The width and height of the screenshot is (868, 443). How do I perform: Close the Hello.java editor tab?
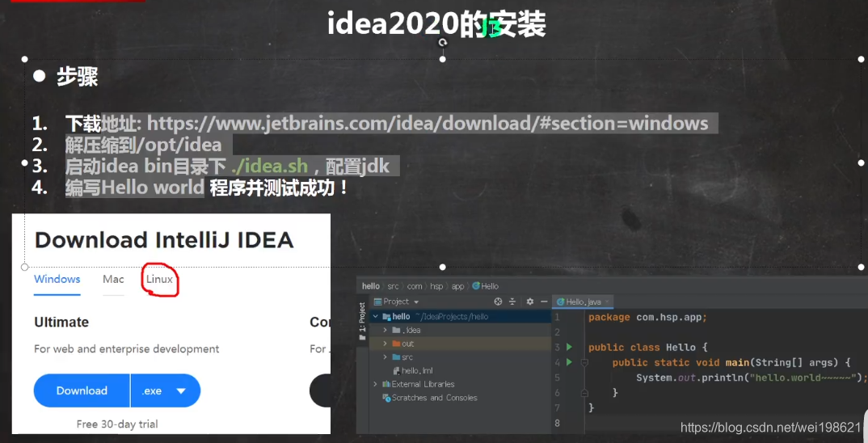click(x=607, y=302)
